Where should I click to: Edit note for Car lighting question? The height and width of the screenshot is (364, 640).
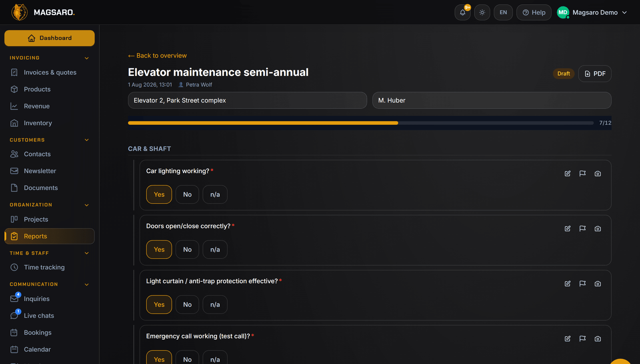pyautogui.click(x=568, y=173)
